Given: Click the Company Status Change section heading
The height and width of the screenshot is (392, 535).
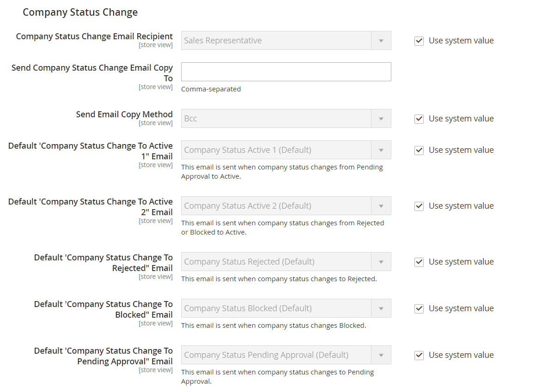Looking at the screenshot, I should (x=80, y=12).
